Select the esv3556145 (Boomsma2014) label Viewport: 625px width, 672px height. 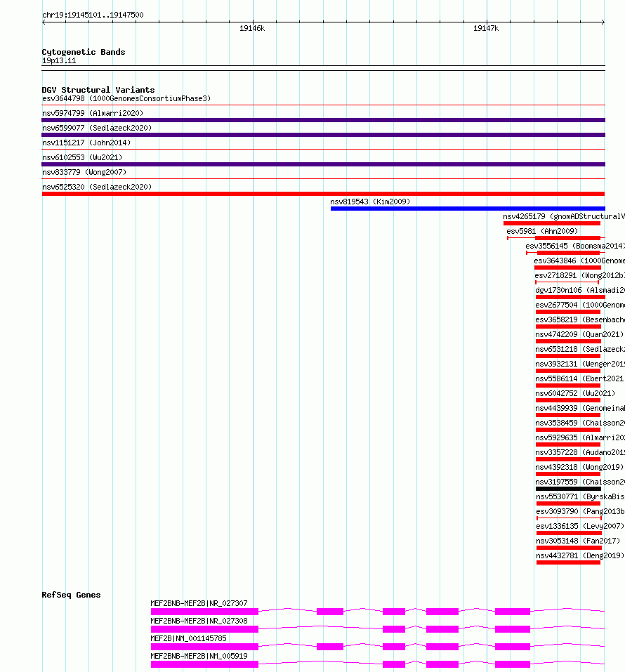(575, 246)
